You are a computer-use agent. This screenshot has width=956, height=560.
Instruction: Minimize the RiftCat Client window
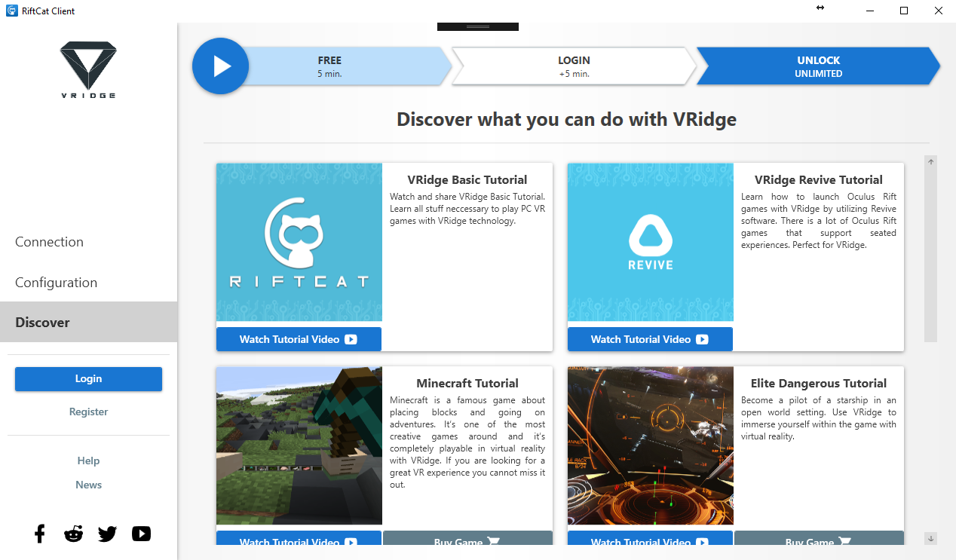869,11
